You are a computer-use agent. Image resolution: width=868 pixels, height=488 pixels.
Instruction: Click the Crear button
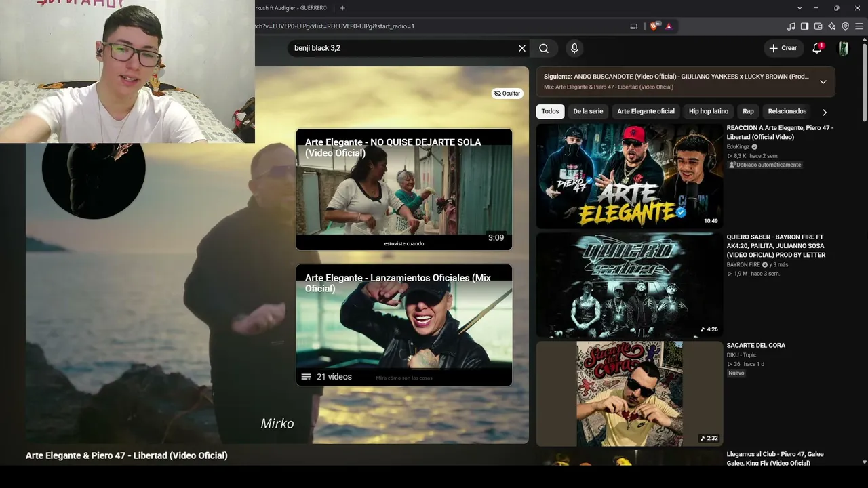(x=783, y=48)
